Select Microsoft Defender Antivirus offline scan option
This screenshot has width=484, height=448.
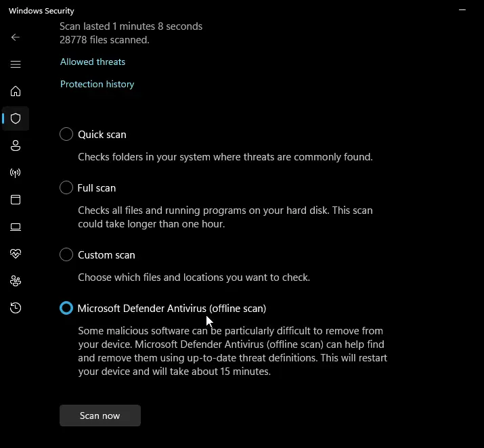point(66,308)
